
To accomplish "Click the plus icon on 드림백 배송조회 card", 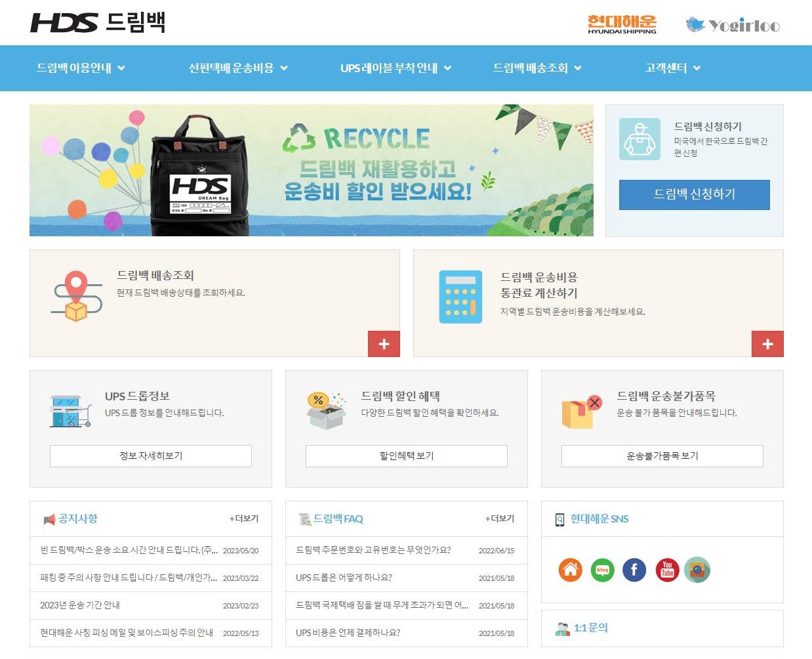I will [384, 344].
